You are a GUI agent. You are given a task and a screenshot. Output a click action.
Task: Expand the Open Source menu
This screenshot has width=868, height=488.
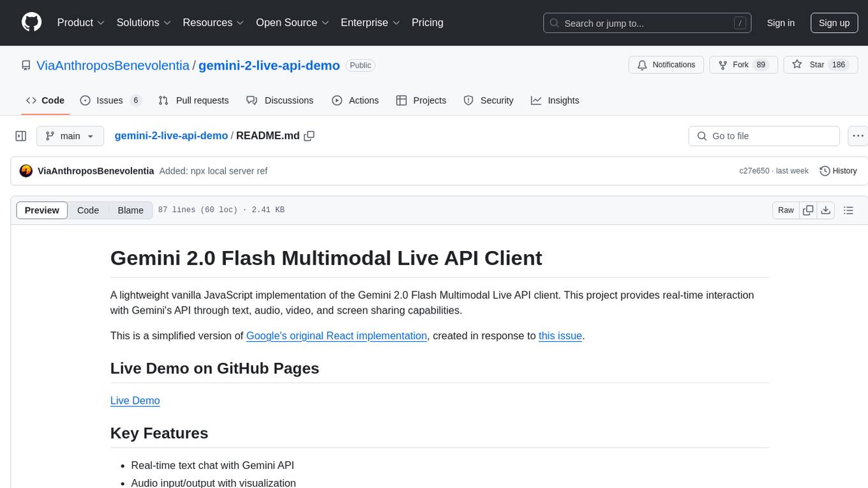[x=292, y=22]
